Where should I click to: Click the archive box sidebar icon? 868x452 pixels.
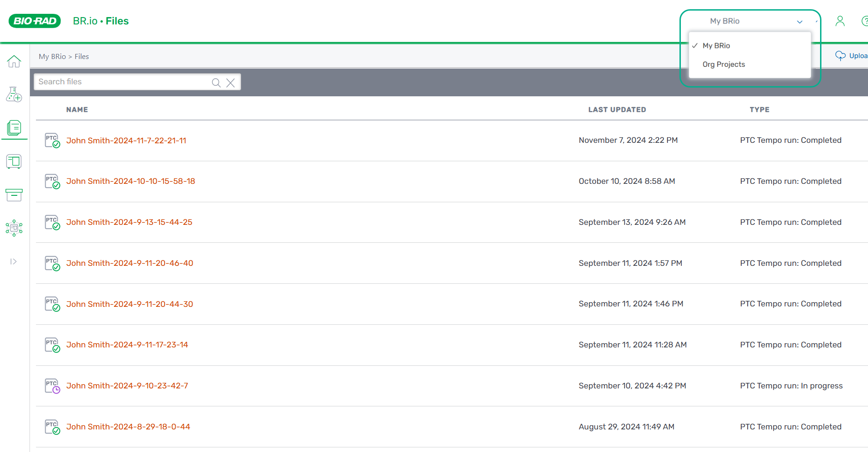coord(14,195)
